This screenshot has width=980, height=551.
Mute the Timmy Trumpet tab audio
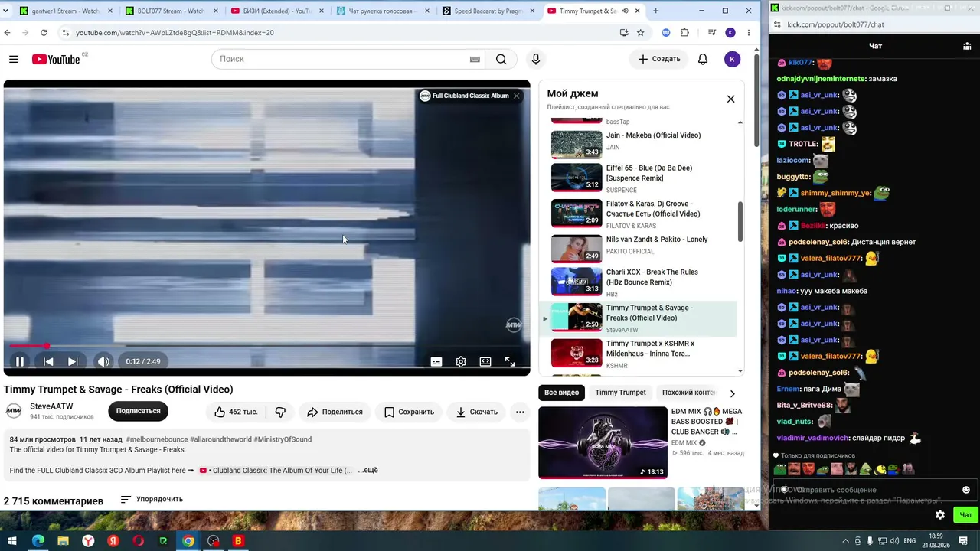pyautogui.click(x=625, y=11)
